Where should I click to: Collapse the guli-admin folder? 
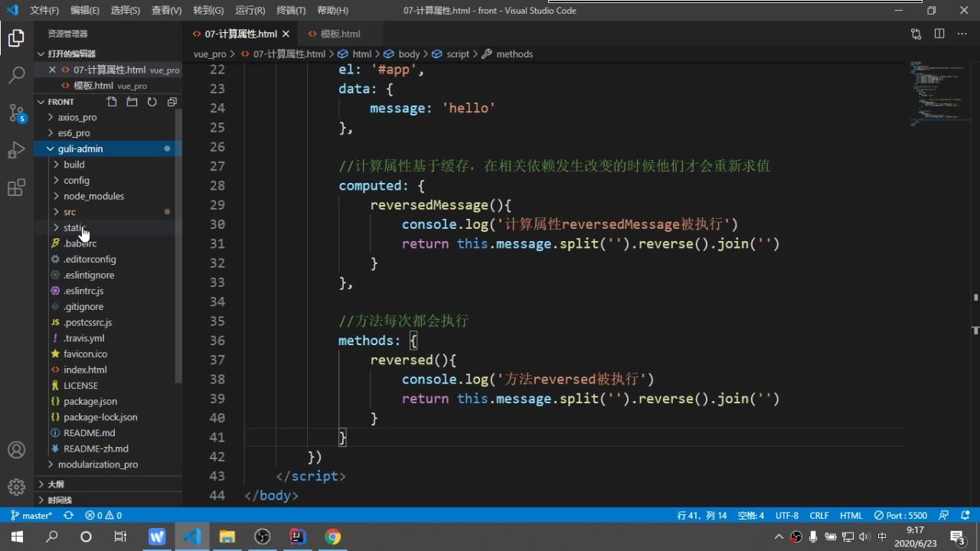pos(80,148)
